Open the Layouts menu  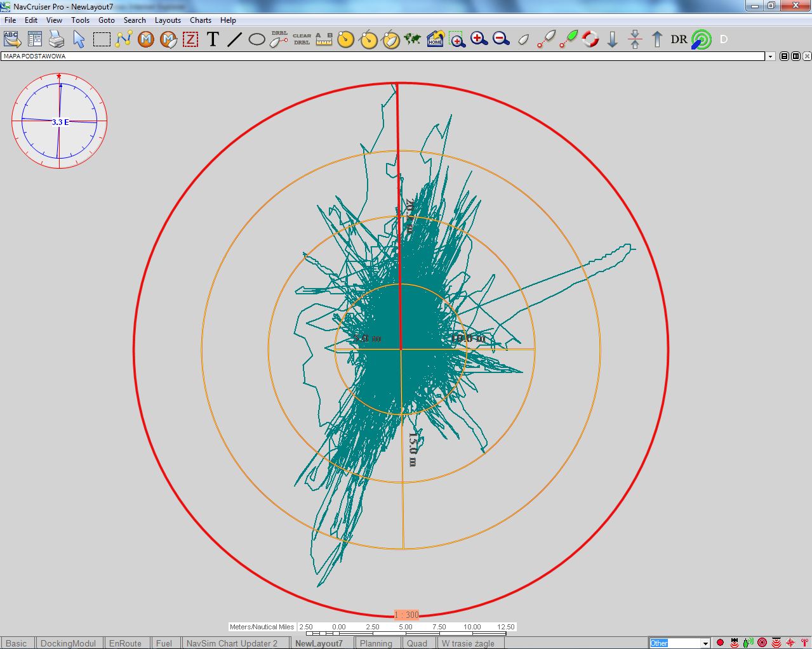click(168, 20)
